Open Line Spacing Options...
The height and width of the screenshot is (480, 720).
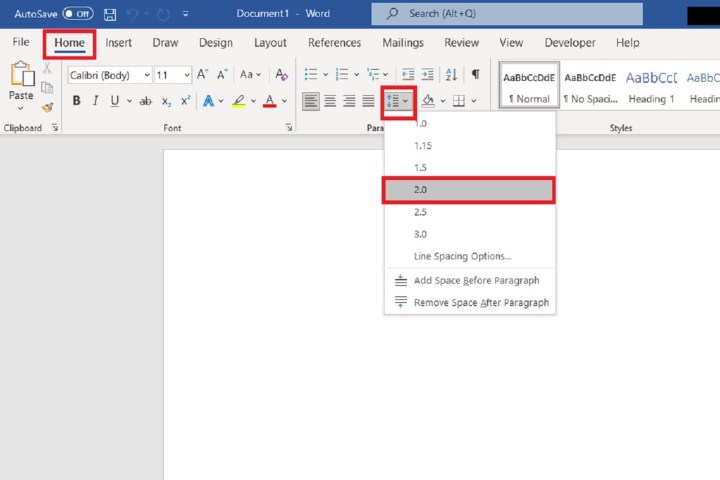tap(470, 256)
